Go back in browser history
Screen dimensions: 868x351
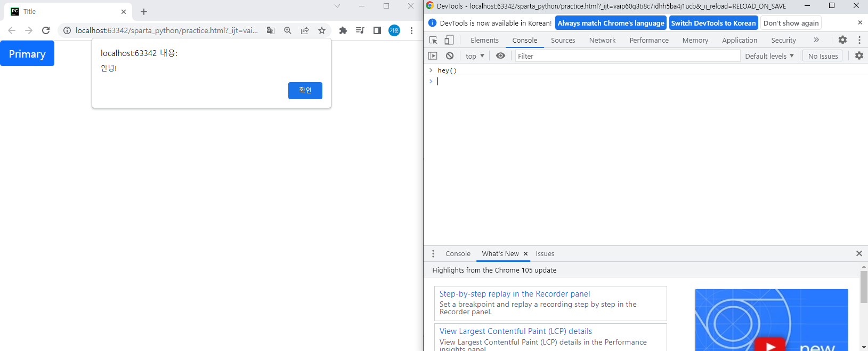tap(12, 30)
